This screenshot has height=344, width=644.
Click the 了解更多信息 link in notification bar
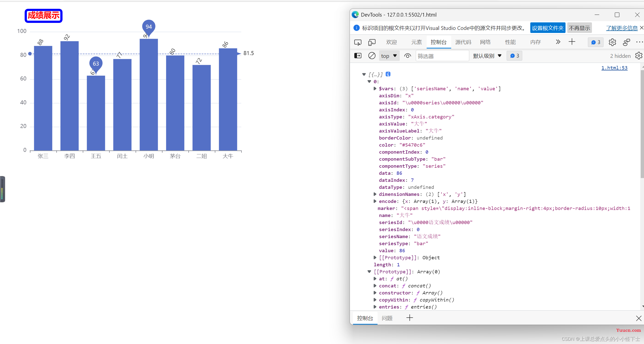[620, 28]
